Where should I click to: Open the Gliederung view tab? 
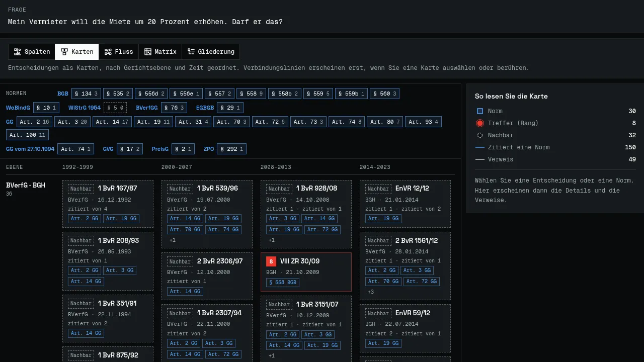coord(211,52)
